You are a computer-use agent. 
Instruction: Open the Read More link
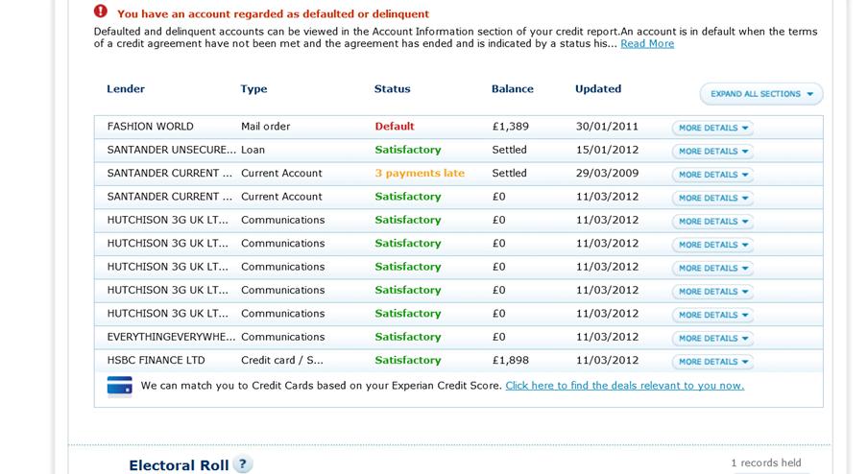tap(647, 44)
